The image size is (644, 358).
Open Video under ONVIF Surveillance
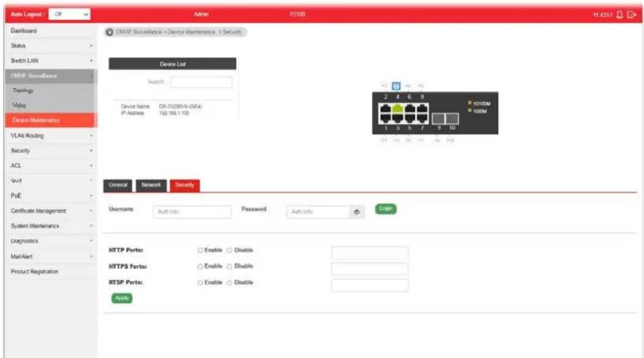(51, 105)
